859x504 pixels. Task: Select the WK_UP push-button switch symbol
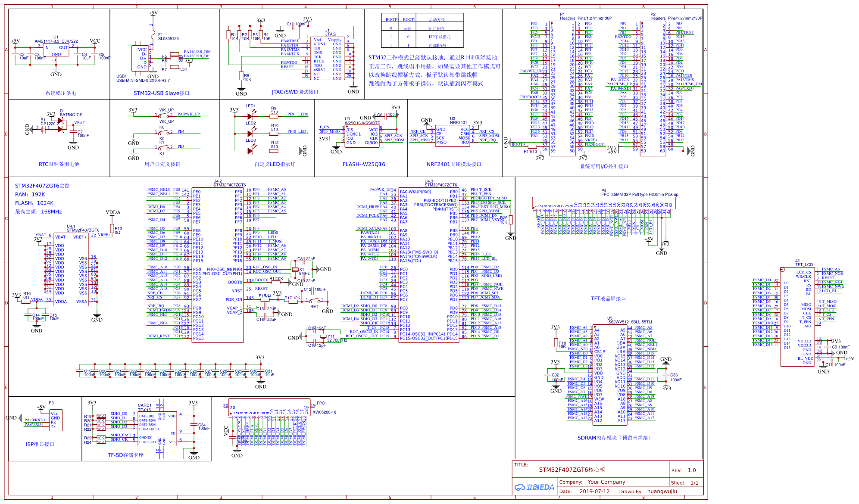click(164, 115)
